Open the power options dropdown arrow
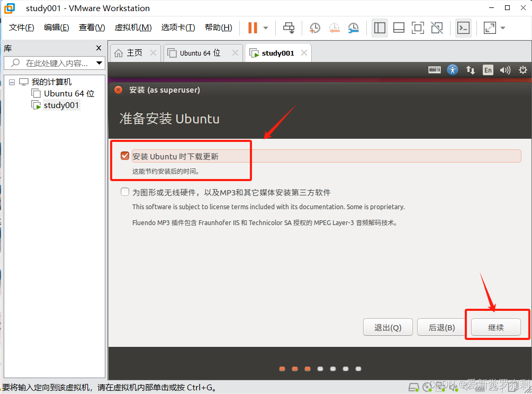Screen dimensions: 532x394 click(266, 28)
